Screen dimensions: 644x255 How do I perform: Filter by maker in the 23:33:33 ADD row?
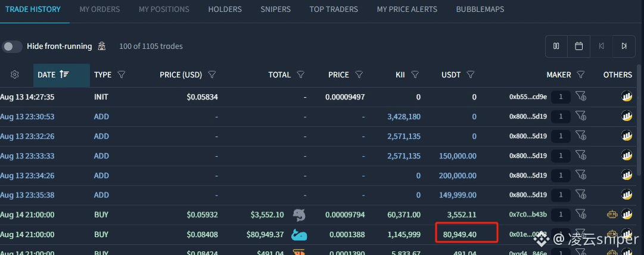(x=581, y=156)
